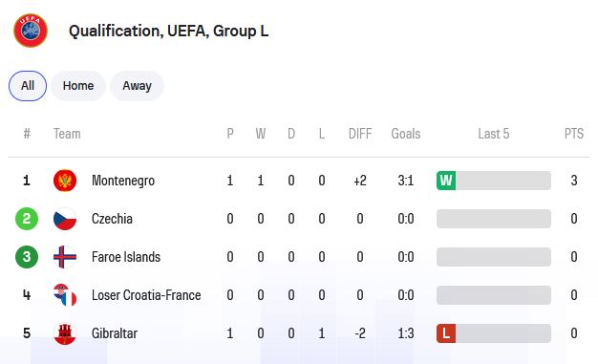Viewport: 598px width, 364px height.
Task: Switch to the Home standings filter
Action: tap(78, 86)
